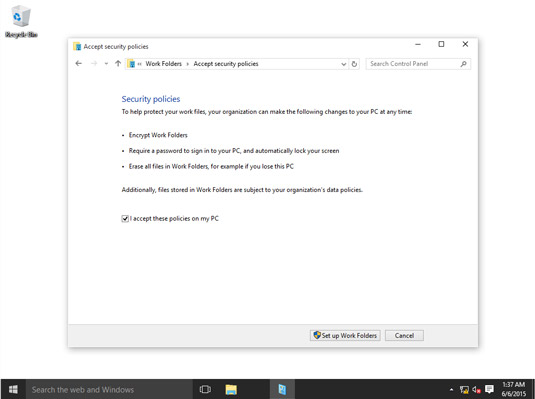This screenshot has width=535, height=399.
Task: Select Work Folders app in taskbar
Action: point(282,389)
